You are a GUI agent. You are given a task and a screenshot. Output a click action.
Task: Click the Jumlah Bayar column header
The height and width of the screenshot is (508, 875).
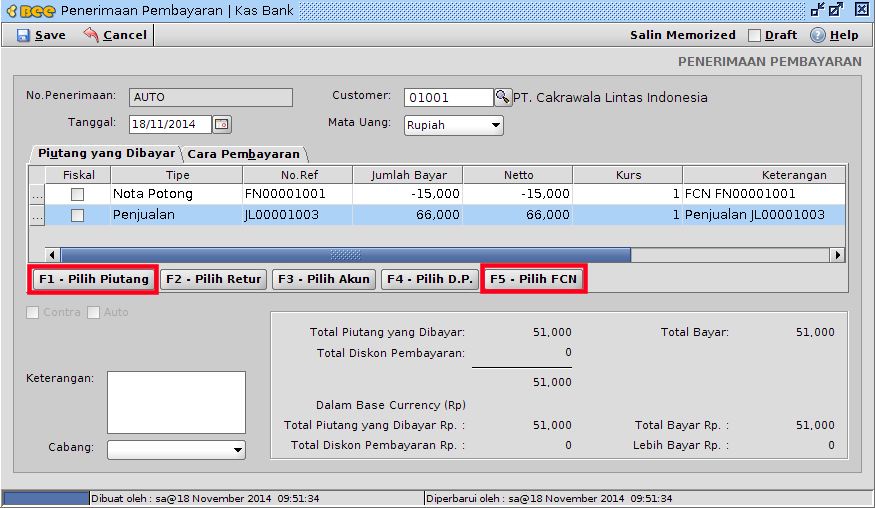tap(408, 175)
